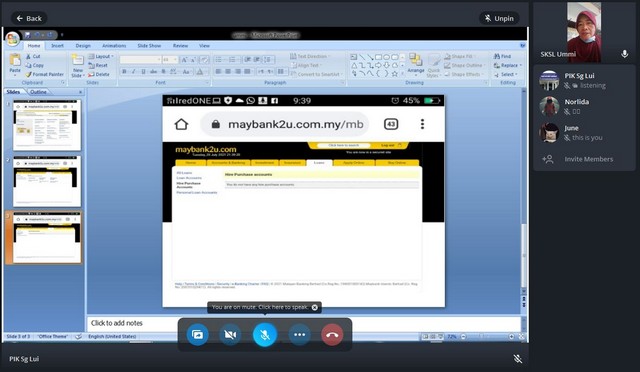Open the Select dropdown in Editing
This screenshot has height=372, width=640.
(506, 74)
